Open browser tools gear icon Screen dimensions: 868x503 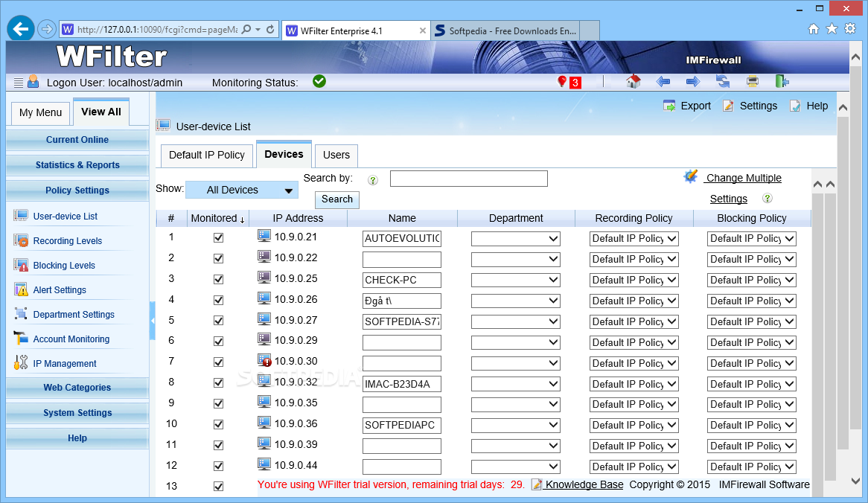pyautogui.click(x=850, y=29)
